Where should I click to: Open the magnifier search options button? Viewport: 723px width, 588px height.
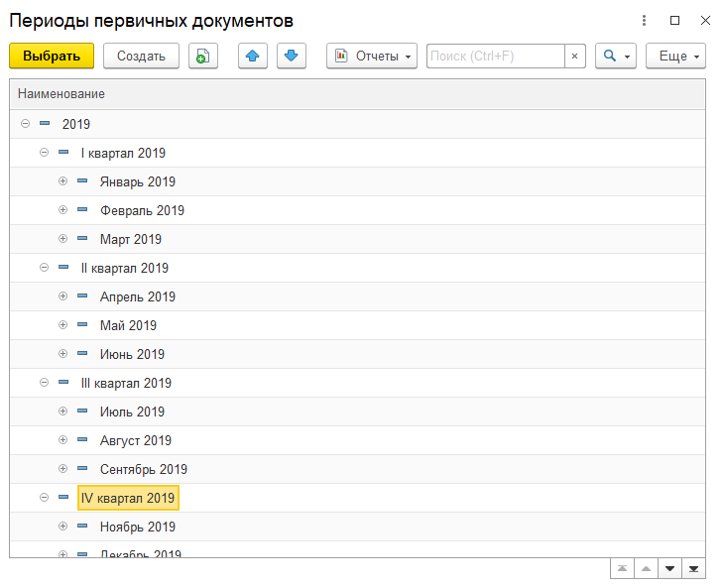click(615, 57)
